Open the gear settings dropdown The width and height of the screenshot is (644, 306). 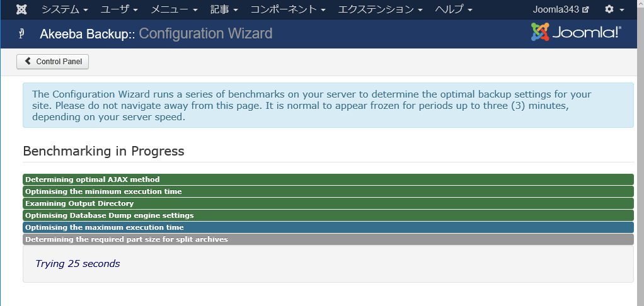[x=614, y=9]
